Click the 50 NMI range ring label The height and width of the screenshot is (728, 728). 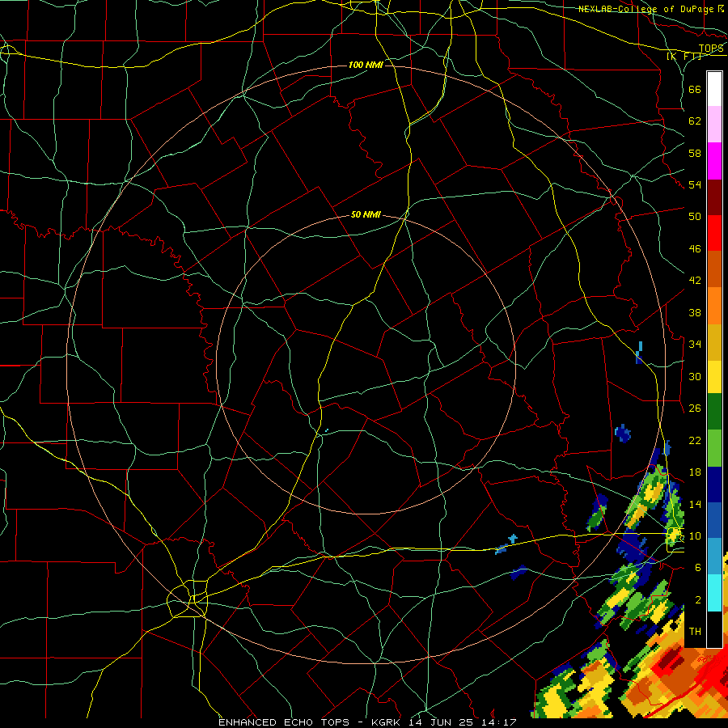(366, 214)
